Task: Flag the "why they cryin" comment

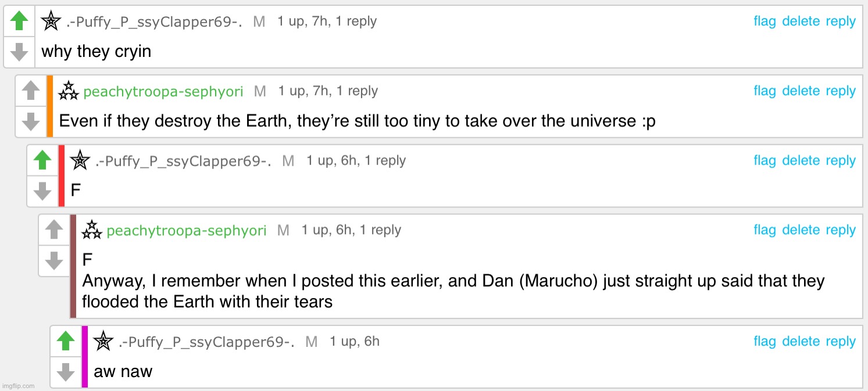Action: coord(765,21)
